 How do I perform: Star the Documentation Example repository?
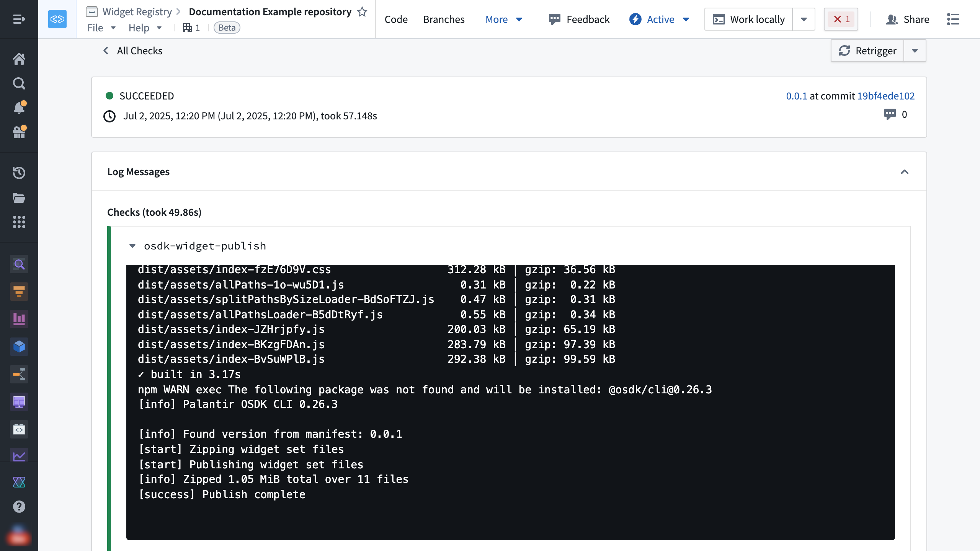(x=362, y=12)
